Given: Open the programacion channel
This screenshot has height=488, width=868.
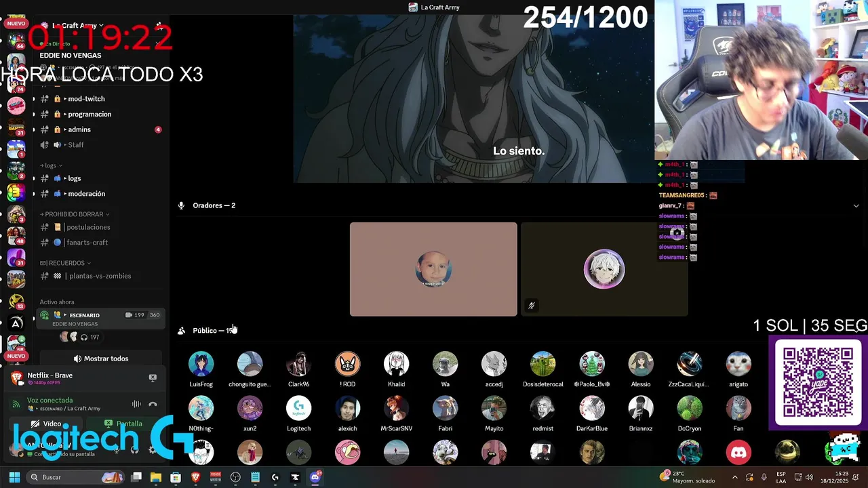Looking at the screenshot, I should (x=100, y=114).
